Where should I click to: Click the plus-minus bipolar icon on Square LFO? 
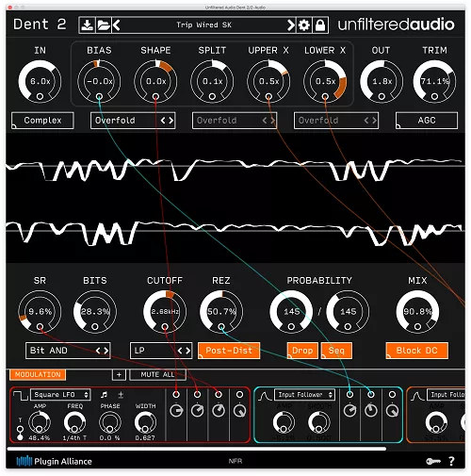[x=121, y=395]
